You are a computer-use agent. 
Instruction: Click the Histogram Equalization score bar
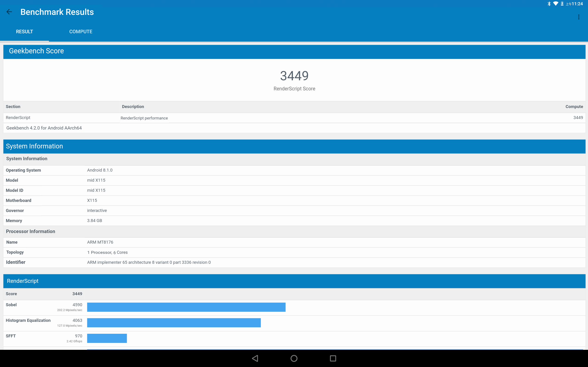(x=174, y=323)
